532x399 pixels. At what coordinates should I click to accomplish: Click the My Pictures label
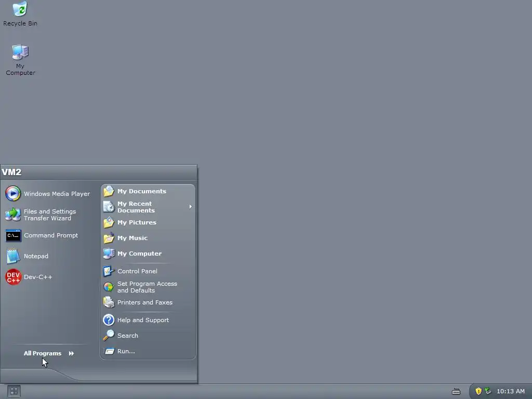(x=137, y=222)
